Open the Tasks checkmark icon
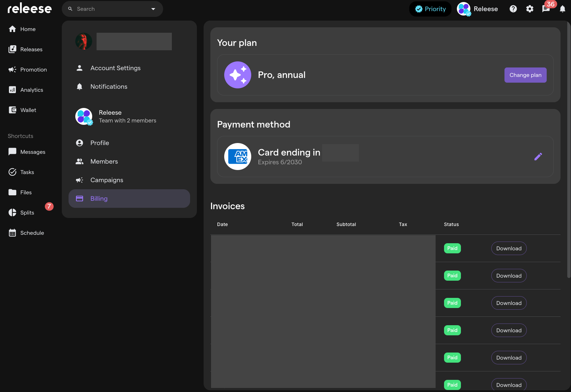The image size is (571, 392). [12, 172]
